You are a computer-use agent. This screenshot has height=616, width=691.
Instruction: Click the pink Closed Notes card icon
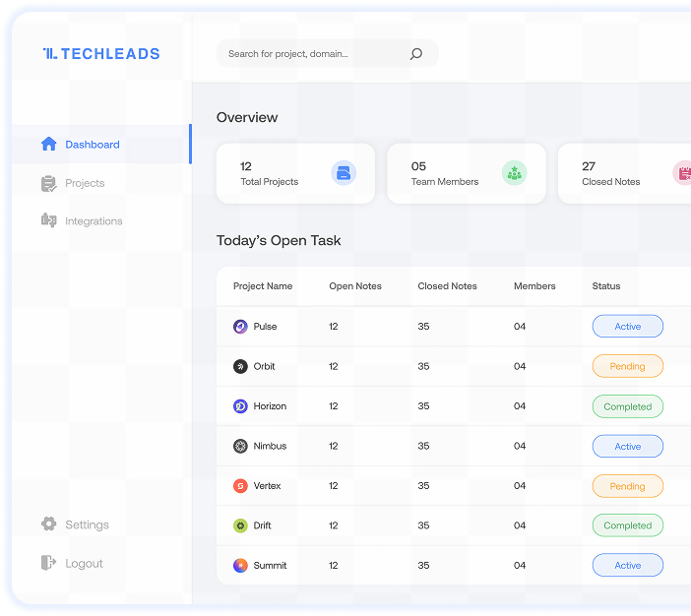click(682, 173)
